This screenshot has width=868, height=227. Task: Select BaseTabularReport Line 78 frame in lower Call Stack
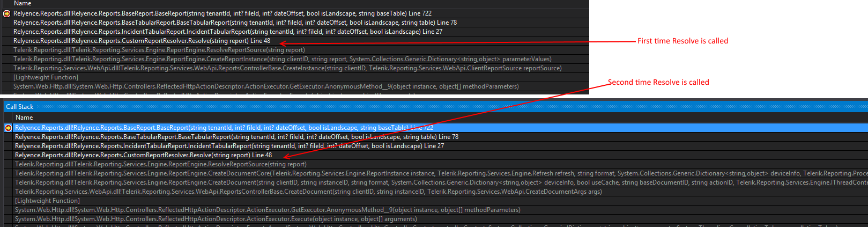click(x=237, y=137)
